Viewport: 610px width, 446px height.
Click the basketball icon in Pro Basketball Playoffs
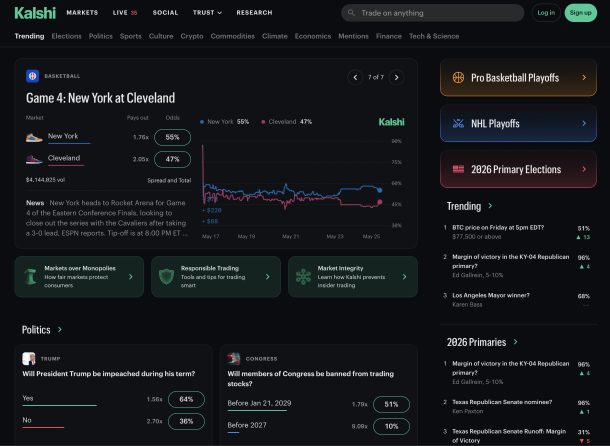coord(458,77)
